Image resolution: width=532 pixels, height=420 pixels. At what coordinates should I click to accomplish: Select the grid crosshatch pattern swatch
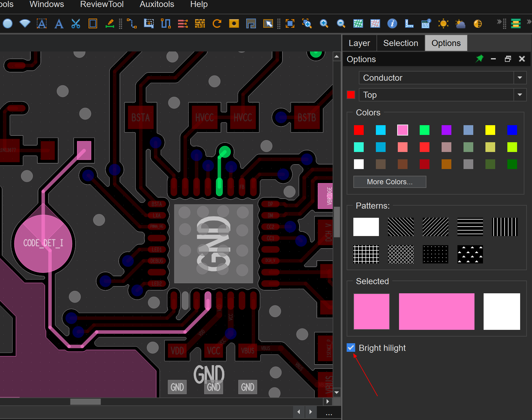[366, 254]
